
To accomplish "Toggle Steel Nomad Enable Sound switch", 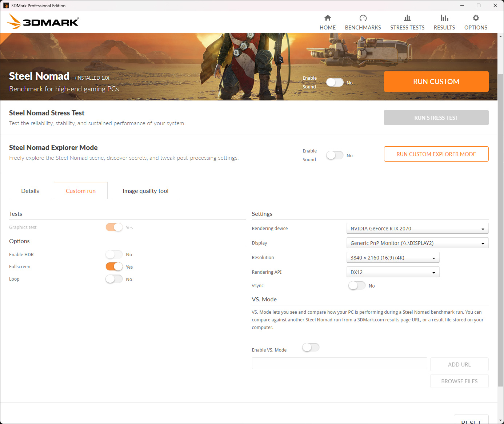I will click(335, 83).
